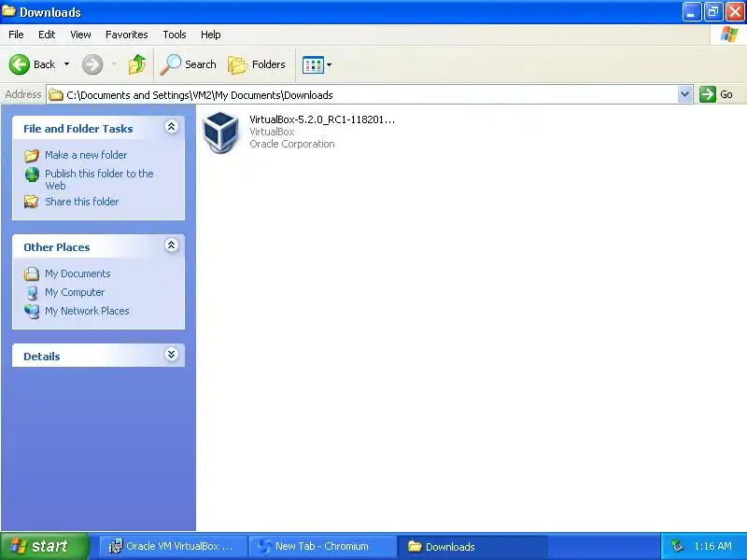Collapse the File and Folder Tasks panel
The height and width of the screenshot is (560, 747).
[x=172, y=127]
